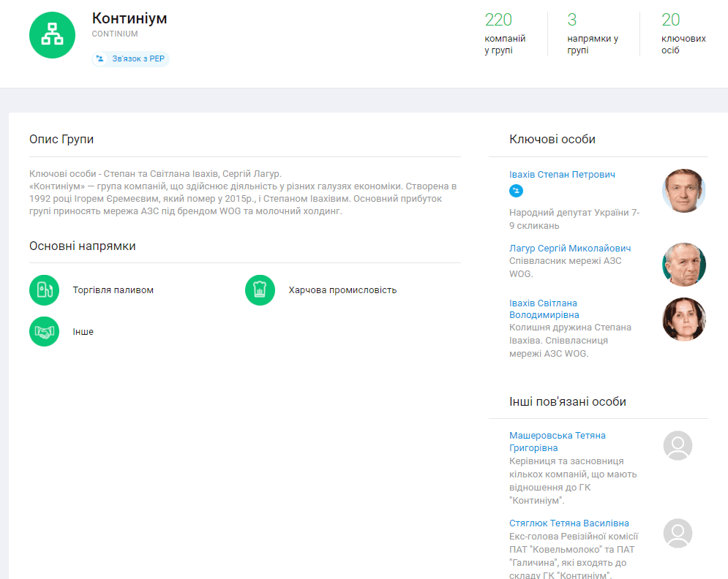The image size is (728, 579).
Task: Open Івахів Степан Петрович profile link
Action: click(x=562, y=175)
